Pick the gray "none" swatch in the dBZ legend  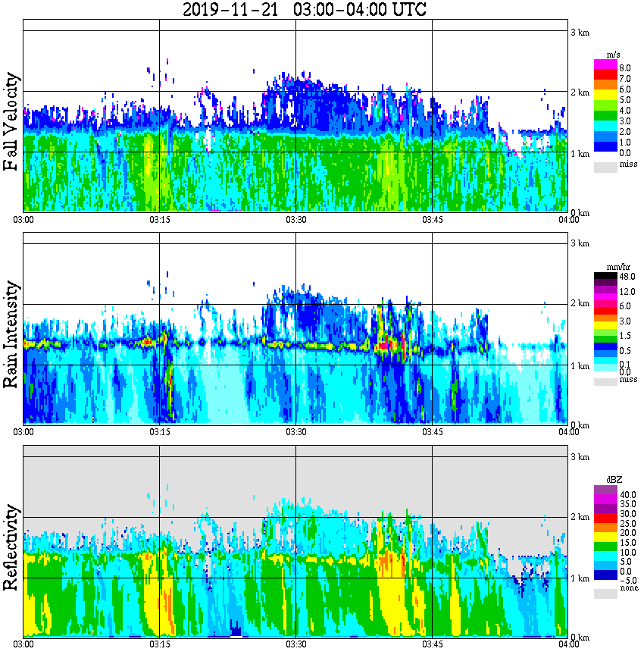605,594
